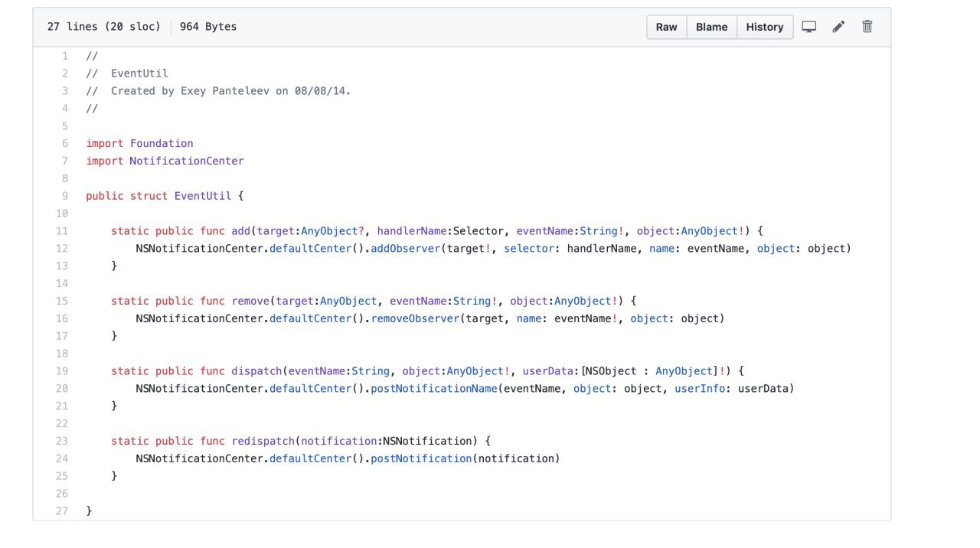The image size is (980, 548).
Task: Open file in GitHub Desktop icon
Action: 808,27
